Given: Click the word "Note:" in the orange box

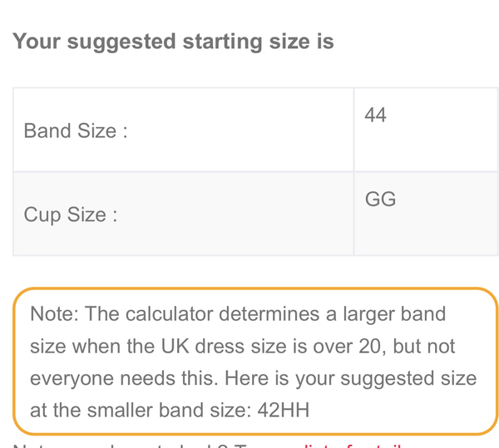Looking at the screenshot, I should click(x=54, y=314).
